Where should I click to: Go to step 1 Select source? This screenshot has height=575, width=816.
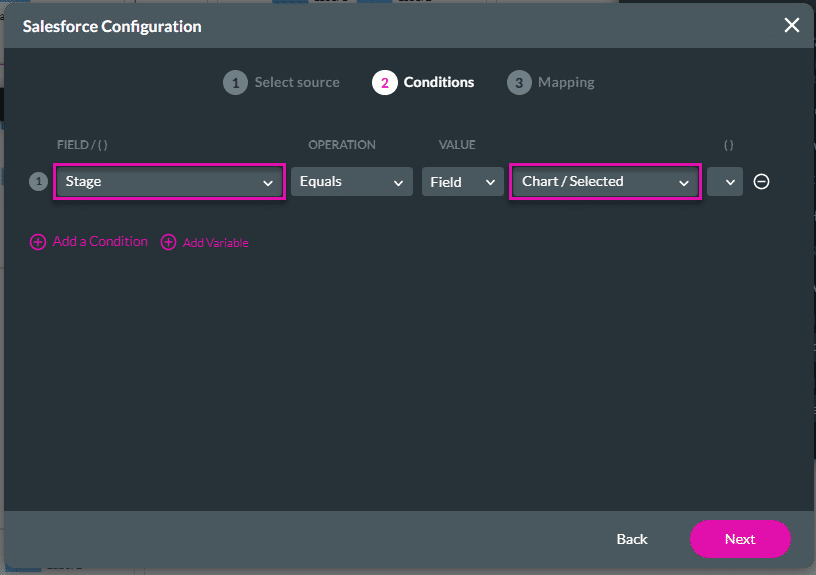click(282, 82)
